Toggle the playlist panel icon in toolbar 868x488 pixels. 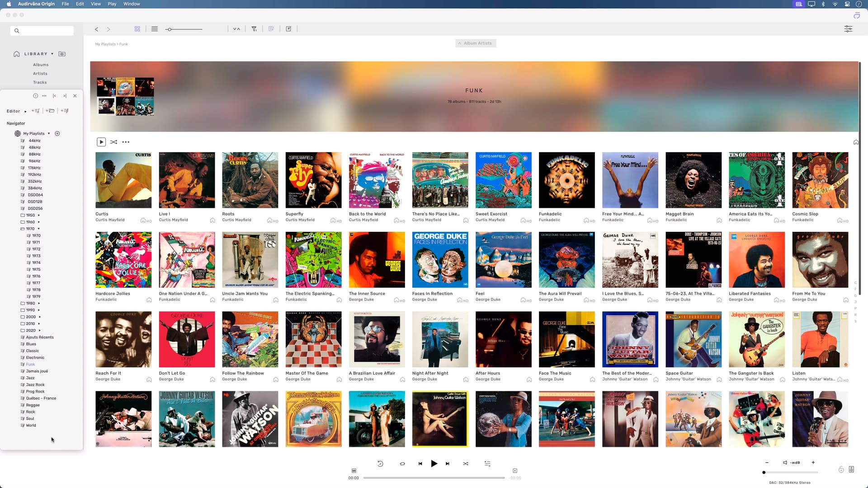pyautogui.click(x=271, y=29)
